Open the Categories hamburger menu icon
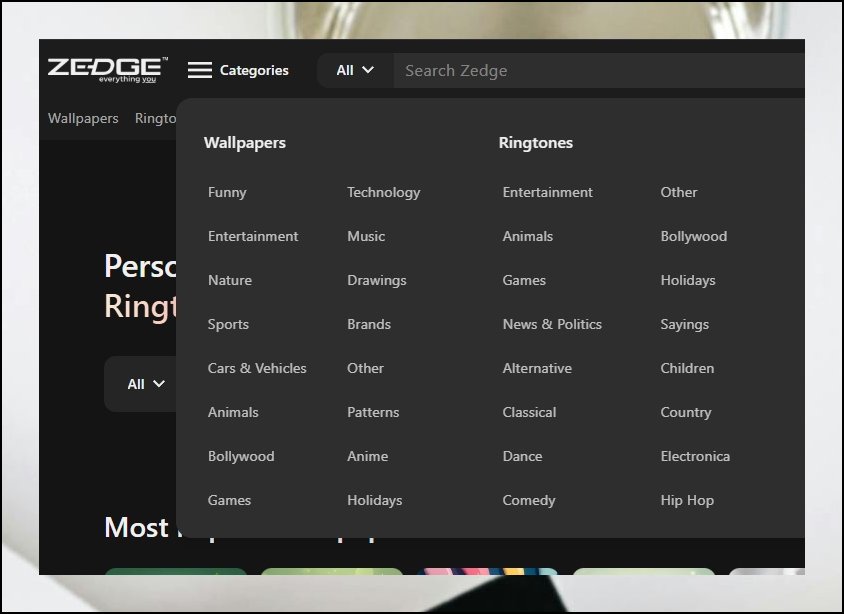 tap(200, 70)
